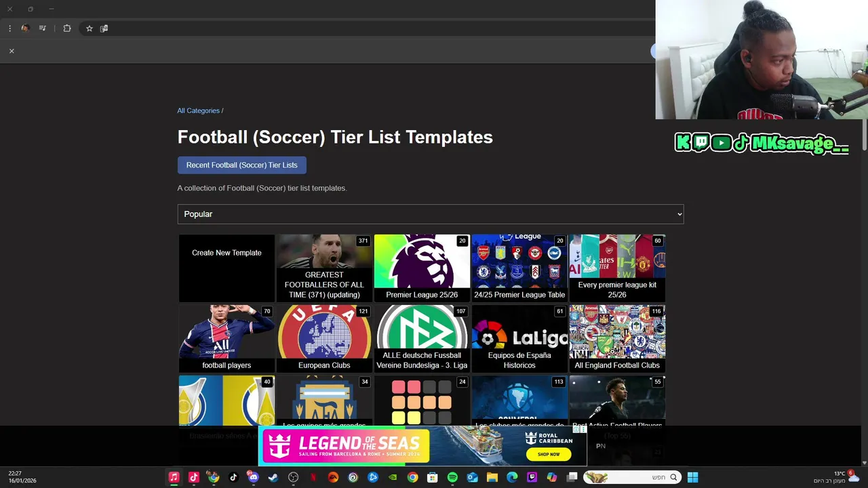Open the Premier League 25/26 template

[422, 268]
